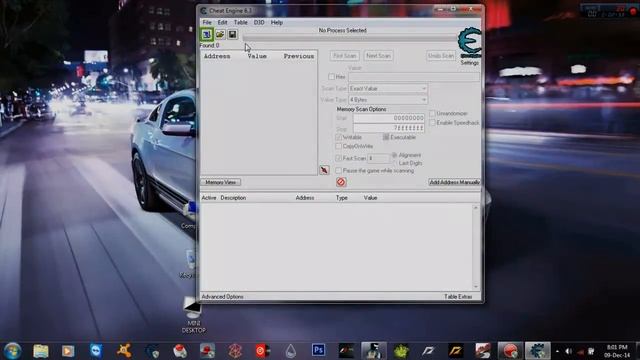Toggle the CopyOnWrite checkbox

coord(338,146)
